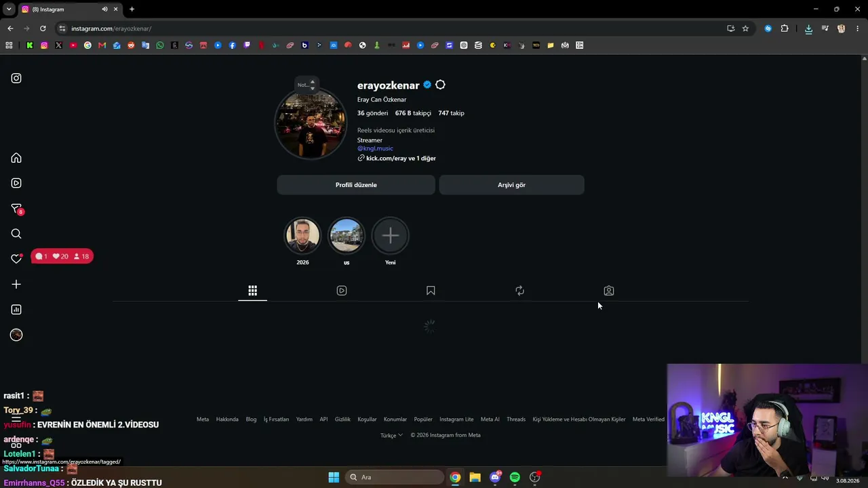
Task: Go to Instagram Home feed
Action: point(16,158)
